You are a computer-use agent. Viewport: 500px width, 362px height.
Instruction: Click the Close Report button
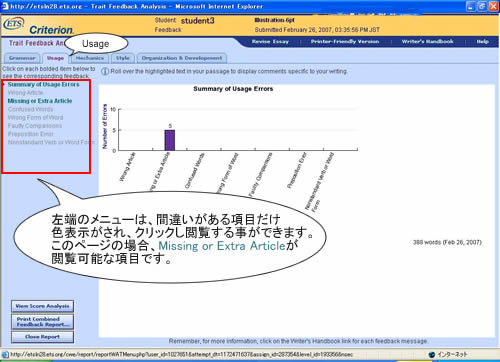coord(42,337)
